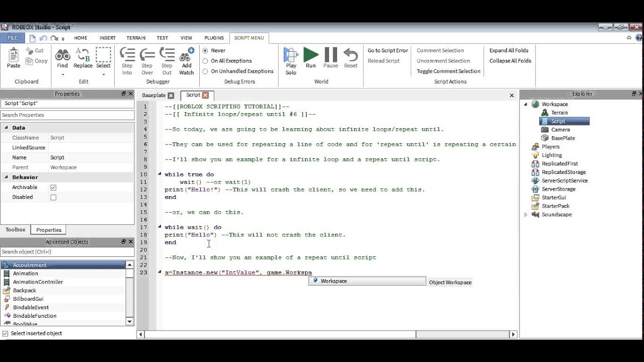Switch to the Toolbox panel tab
Image resolution: width=644 pixels, height=362 pixels.
pyautogui.click(x=15, y=230)
